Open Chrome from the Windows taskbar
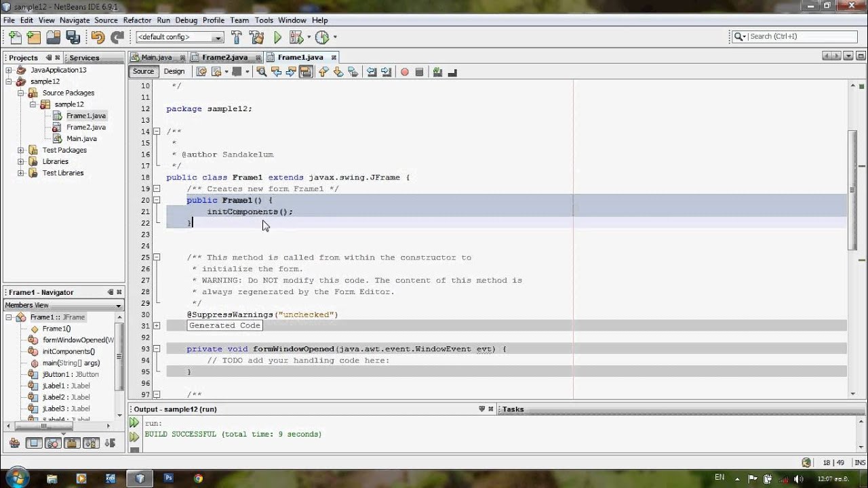868x488 pixels. coord(198,478)
